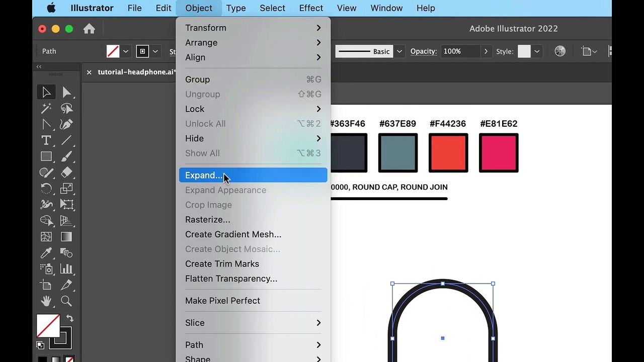Select Flatten Transparency...

tap(253, 279)
